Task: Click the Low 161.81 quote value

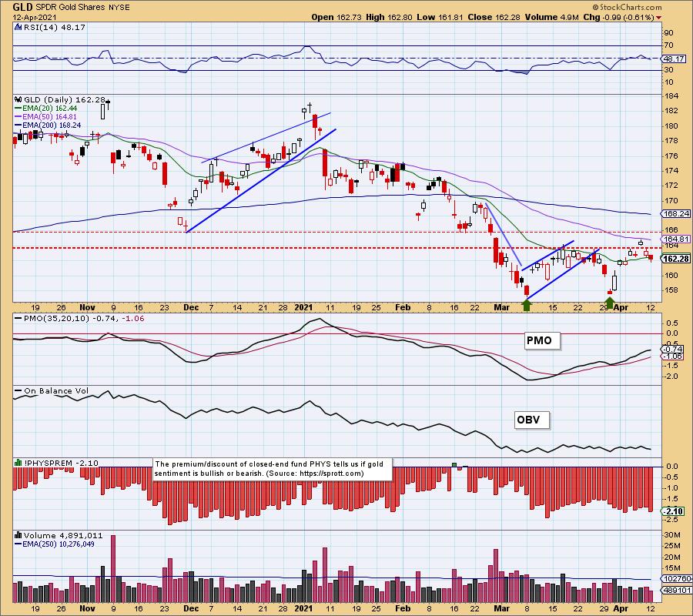Action: click(x=440, y=17)
